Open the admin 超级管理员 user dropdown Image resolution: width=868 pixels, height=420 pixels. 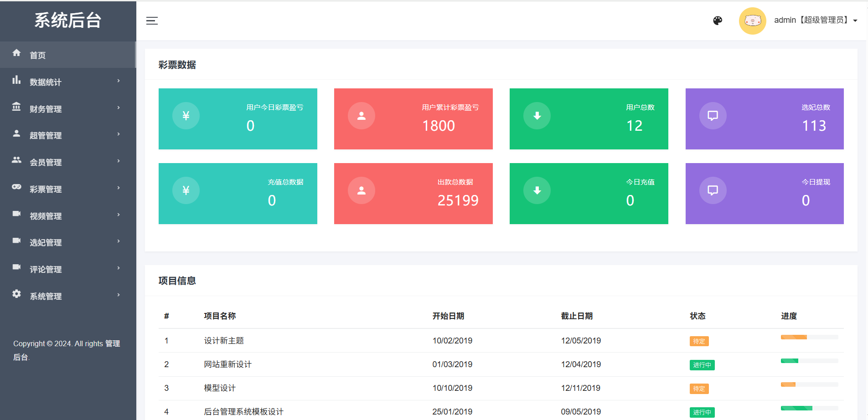click(815, 20)
